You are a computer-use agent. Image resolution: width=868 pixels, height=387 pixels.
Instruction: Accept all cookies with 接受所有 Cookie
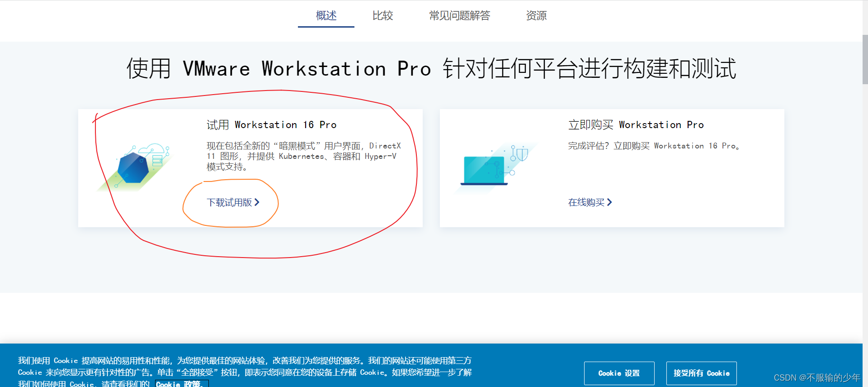tap(701, 373)
